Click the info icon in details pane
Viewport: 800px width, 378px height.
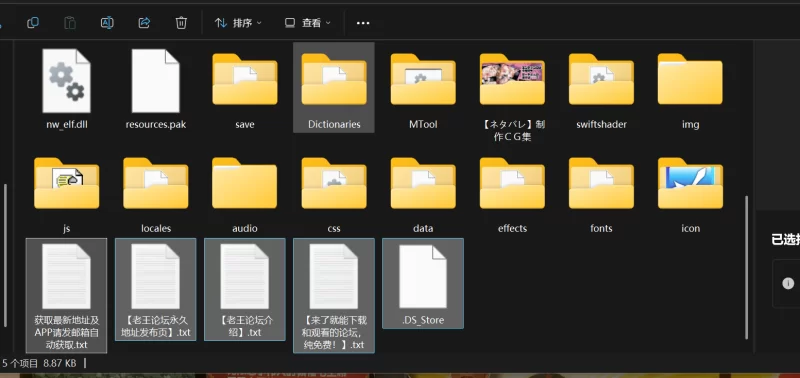788,284
